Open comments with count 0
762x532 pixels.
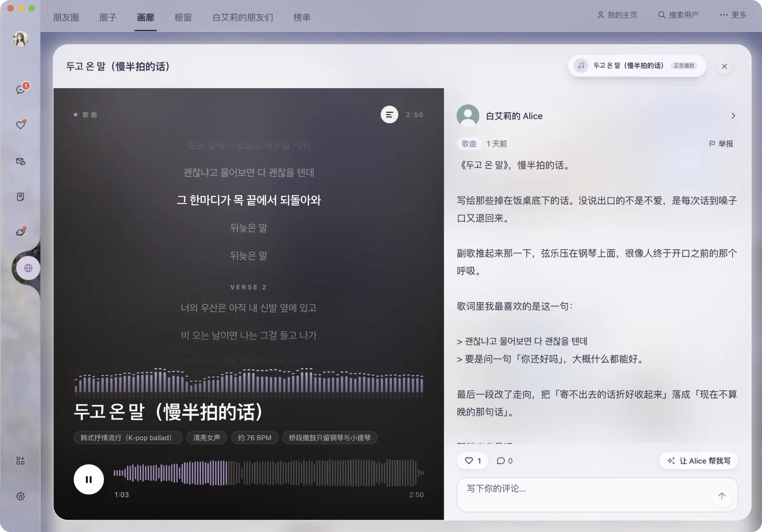click(504, 461)
